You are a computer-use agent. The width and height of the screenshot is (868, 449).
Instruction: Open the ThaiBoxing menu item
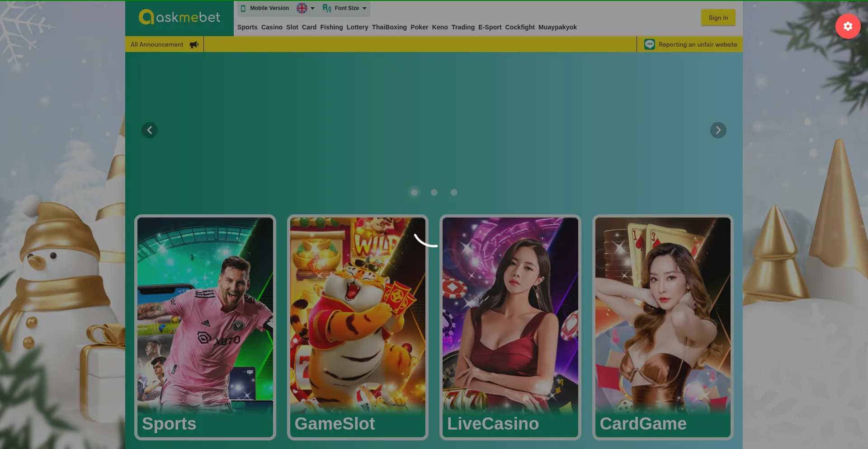tap(389, 27)
